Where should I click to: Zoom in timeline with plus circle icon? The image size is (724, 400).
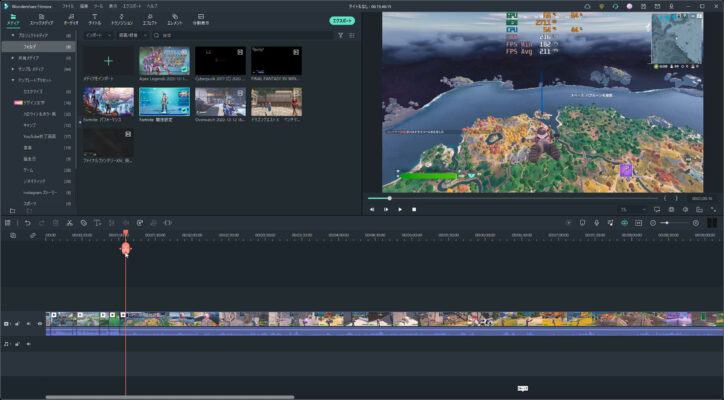pos(696,223)
